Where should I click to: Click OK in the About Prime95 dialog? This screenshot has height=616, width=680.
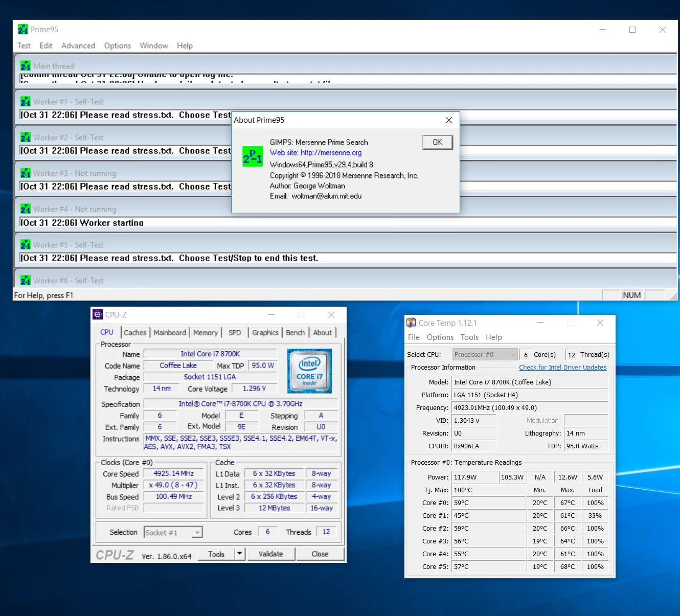[438, 143]
